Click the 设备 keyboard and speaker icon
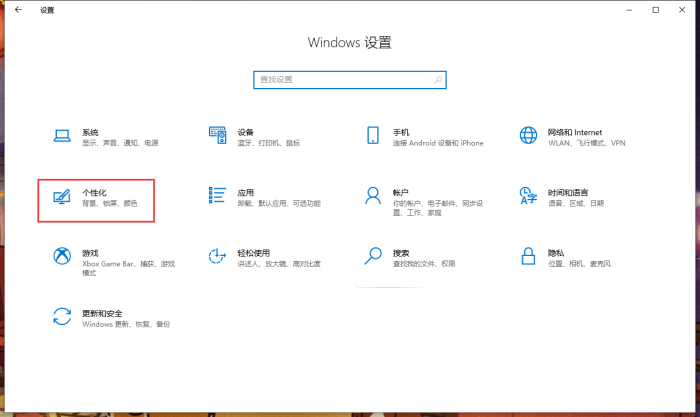Screen dimensions: 700x417 click(218, 136)
